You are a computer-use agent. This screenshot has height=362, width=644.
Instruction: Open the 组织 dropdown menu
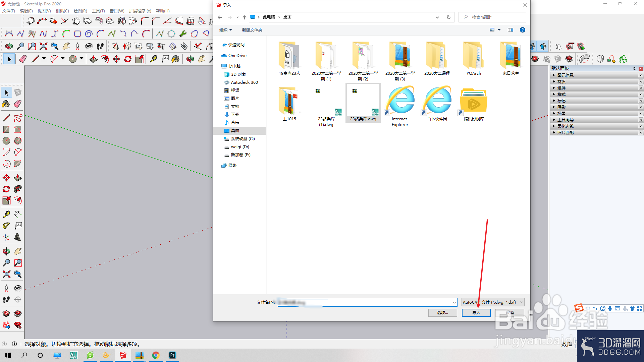click(225, 30)
